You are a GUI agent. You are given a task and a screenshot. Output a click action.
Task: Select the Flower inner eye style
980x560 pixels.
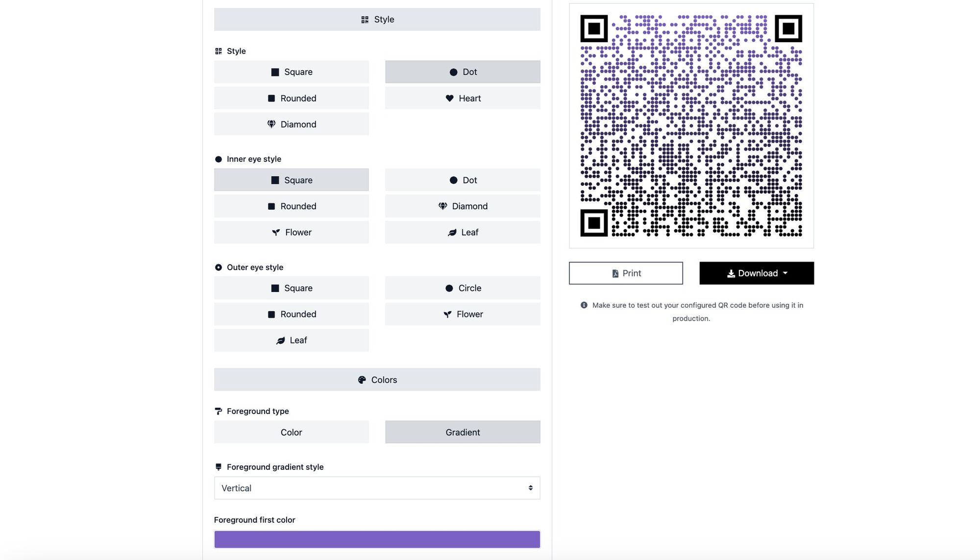click(291, 232)
